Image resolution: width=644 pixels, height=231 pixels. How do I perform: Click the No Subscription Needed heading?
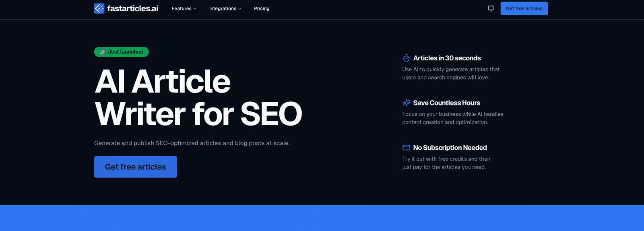point(450,148)
